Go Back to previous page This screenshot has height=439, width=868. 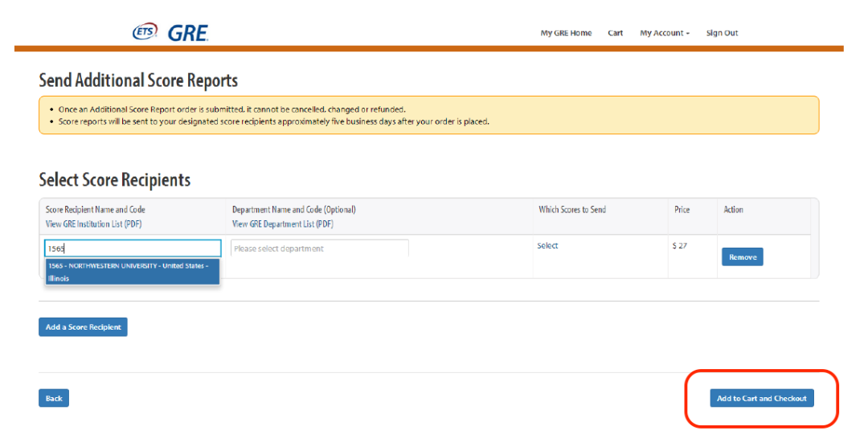[54, 398]
